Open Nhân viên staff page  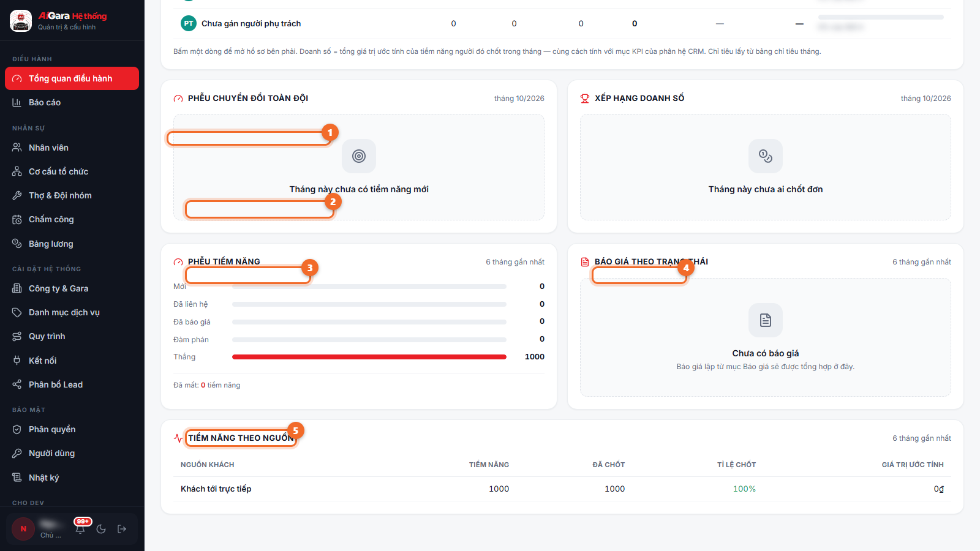pyautogui.click(x=72, y=148)
